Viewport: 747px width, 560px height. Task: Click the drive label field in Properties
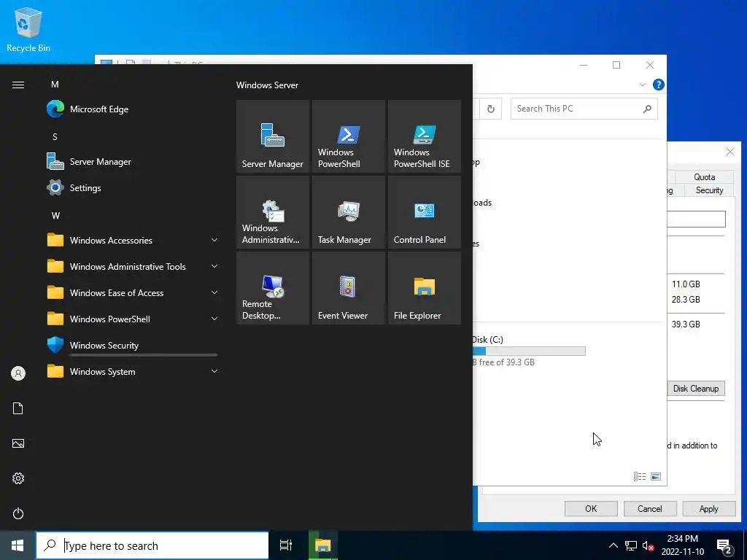696,219
